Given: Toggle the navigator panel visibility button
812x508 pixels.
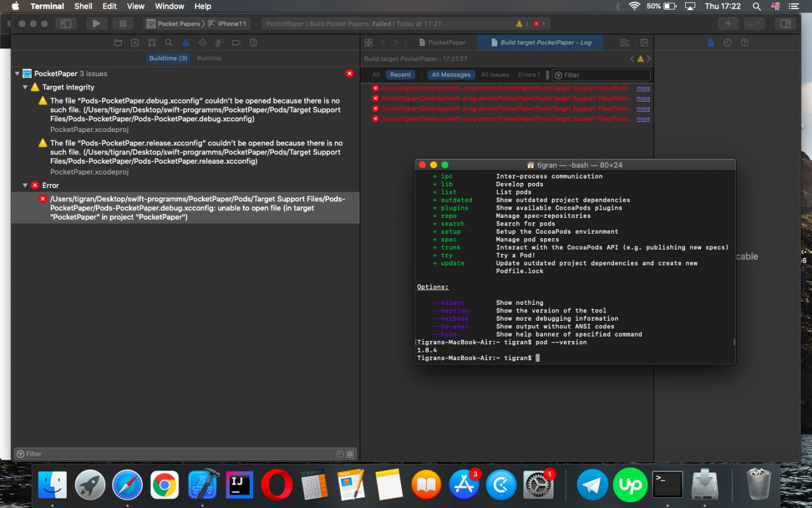Looking at the screenshot, I should point(65,23).
